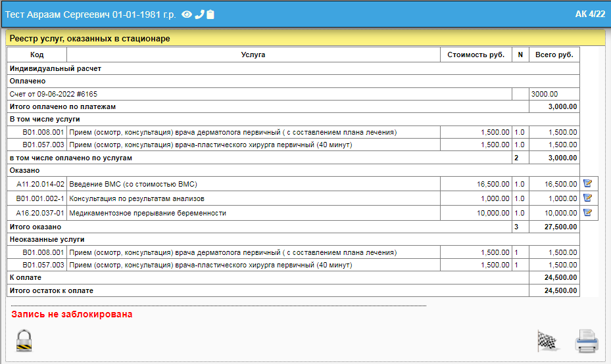Open the clipboard icon in the header

tap(210, 14)
